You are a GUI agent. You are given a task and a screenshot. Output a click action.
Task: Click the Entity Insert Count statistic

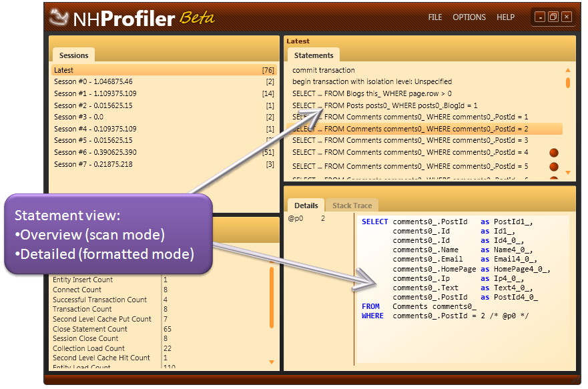point(83,280)
